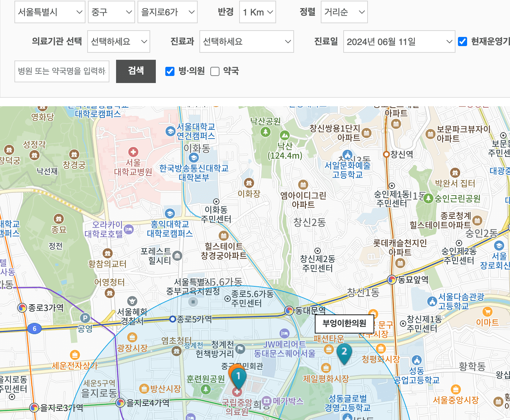The width and height of the screenshot is (510, 420).
Task: Open the 거리순 sort dropdown
Action: tap(344, 12)
